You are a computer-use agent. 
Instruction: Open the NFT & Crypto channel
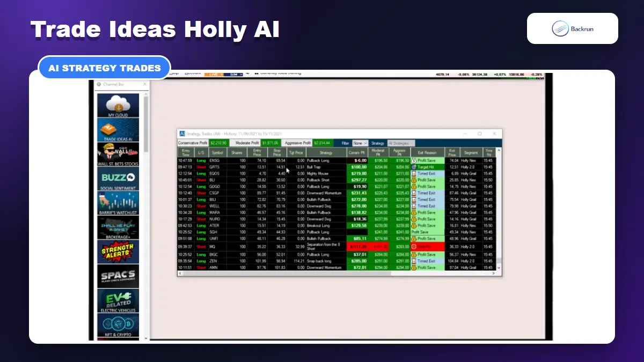[118, 326]
